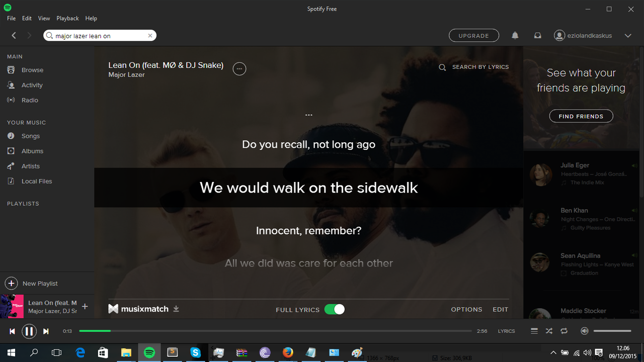Click the user profile avatar icon

point(559,36)
